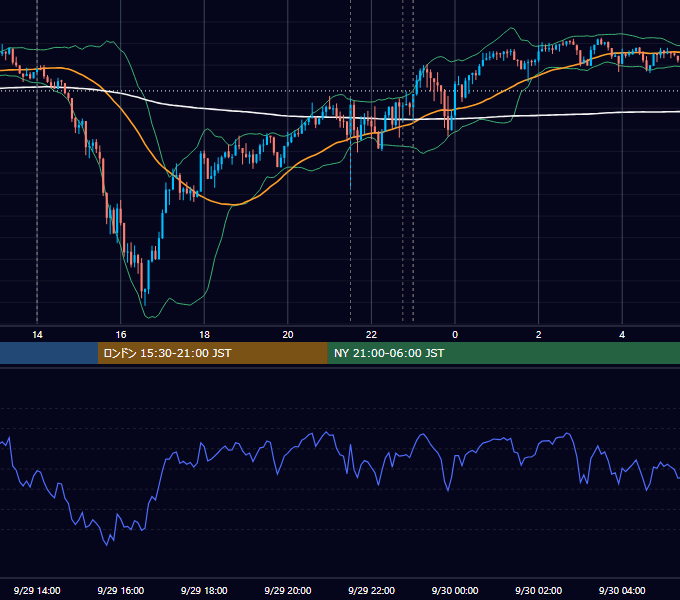This screenshot has height=600, width=680.
Task: Select the 9/29 22:00 time label
Action: 371,590
